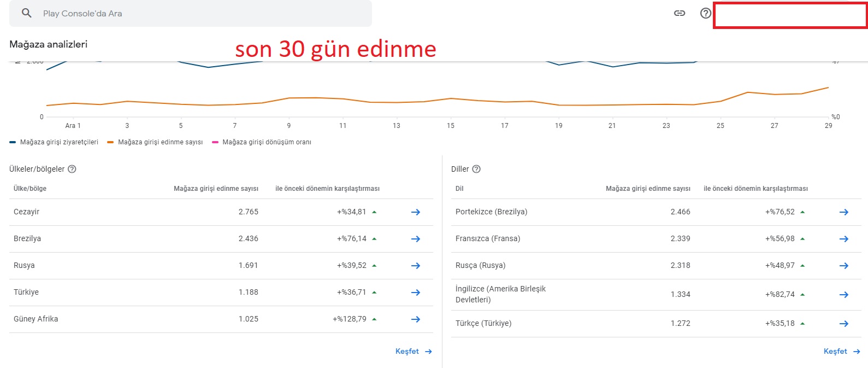Click the Ara 1 date axis label

click(73, 126)
